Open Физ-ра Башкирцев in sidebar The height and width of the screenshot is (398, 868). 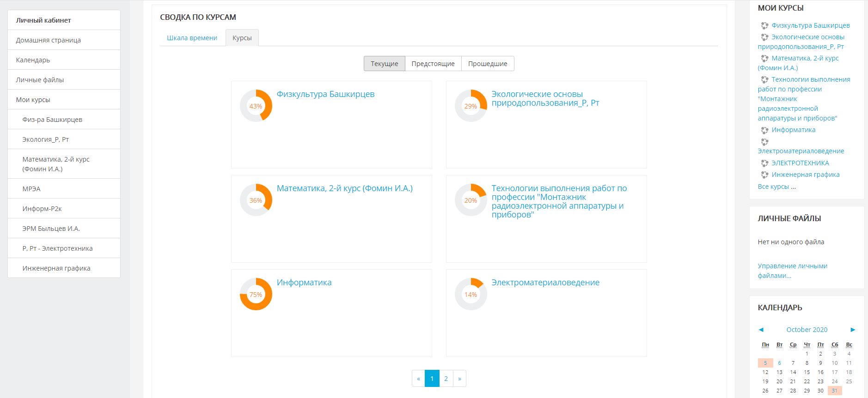(64, 120)
